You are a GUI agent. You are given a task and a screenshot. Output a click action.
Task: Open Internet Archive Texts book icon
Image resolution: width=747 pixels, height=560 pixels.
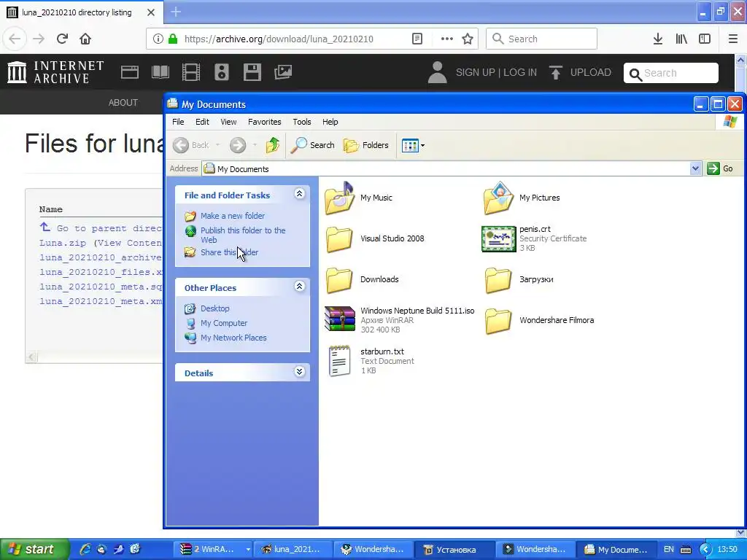(x=160, y=72)
